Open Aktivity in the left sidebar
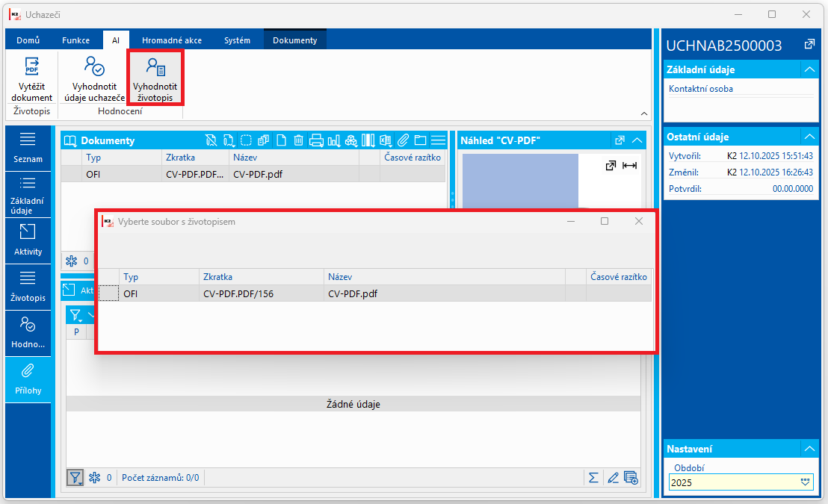Image resolution: width=828 pixels, height=504 pixels. click(x=28, y=240)
